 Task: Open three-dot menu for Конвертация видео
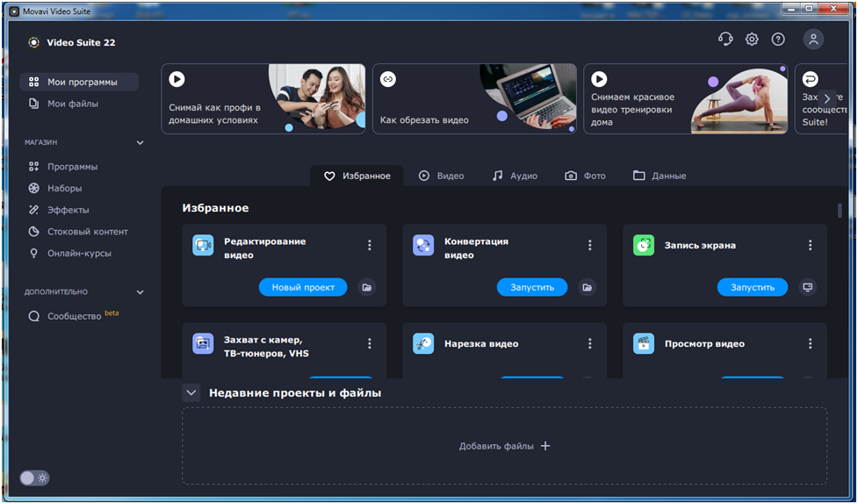point(590,245)
